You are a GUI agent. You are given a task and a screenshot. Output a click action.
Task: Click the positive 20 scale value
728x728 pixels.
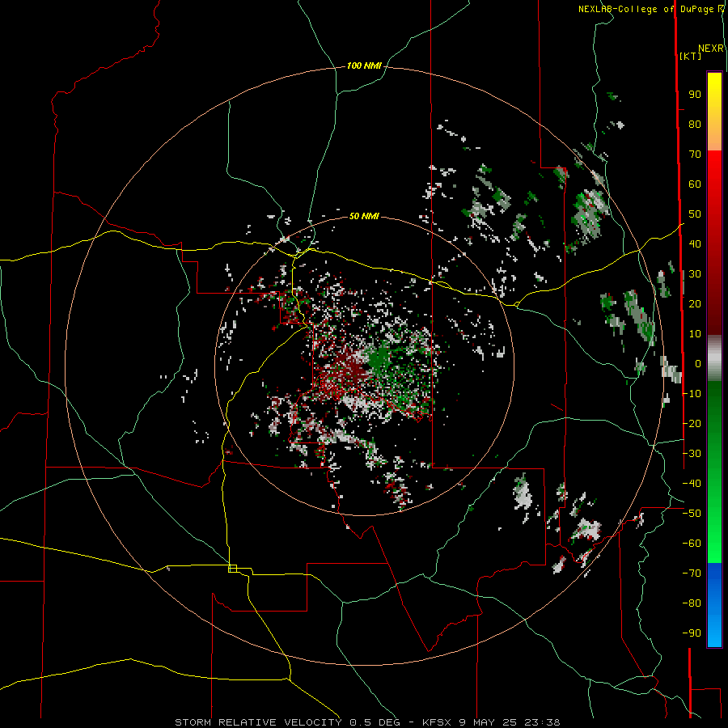click(695, 304)
